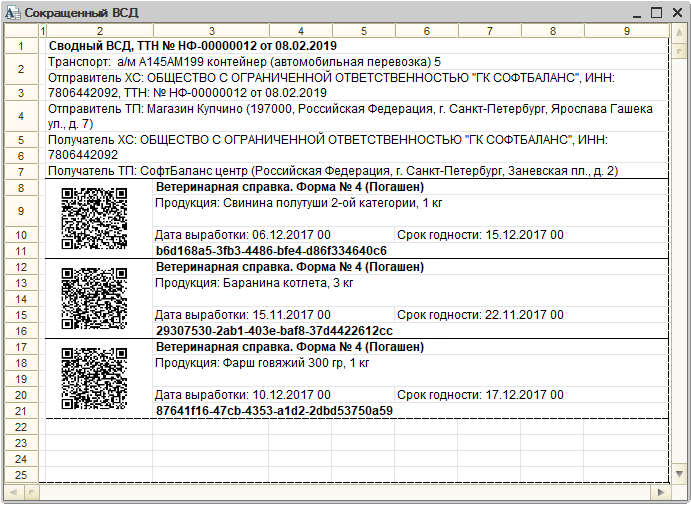Click Дата выработки: 10.12.2017 00
Screen dimensions: 691x505
coord(242,394)
